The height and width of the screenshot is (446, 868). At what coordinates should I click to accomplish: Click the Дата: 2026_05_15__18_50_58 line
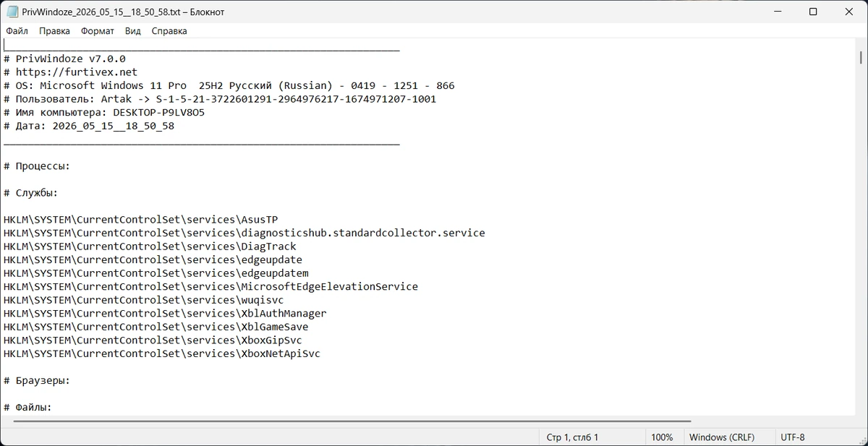88,126
